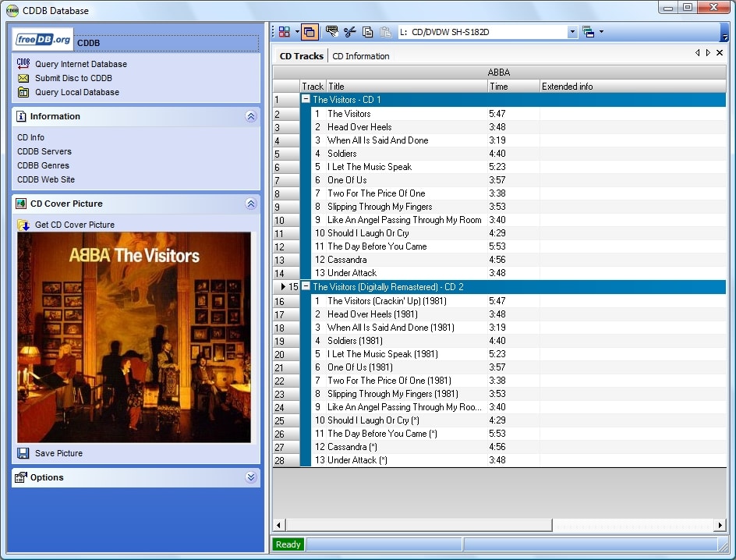Open the CD Info link

(30, 137)
